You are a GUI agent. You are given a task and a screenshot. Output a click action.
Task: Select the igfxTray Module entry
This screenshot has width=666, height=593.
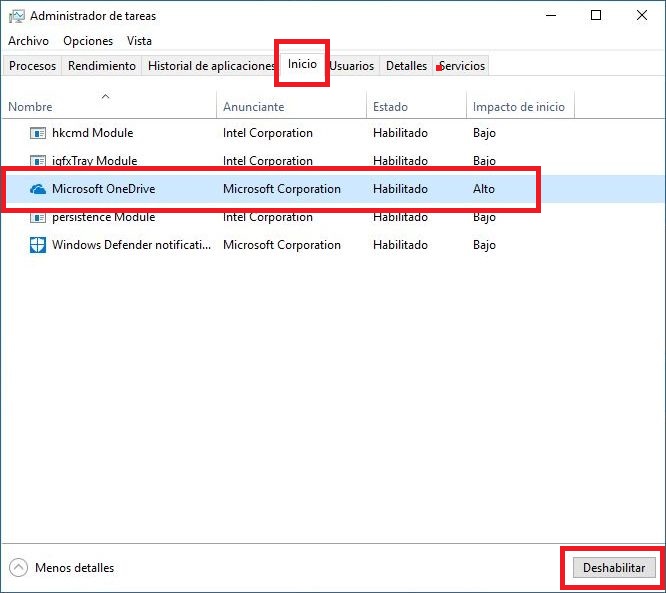coord(94,161)
